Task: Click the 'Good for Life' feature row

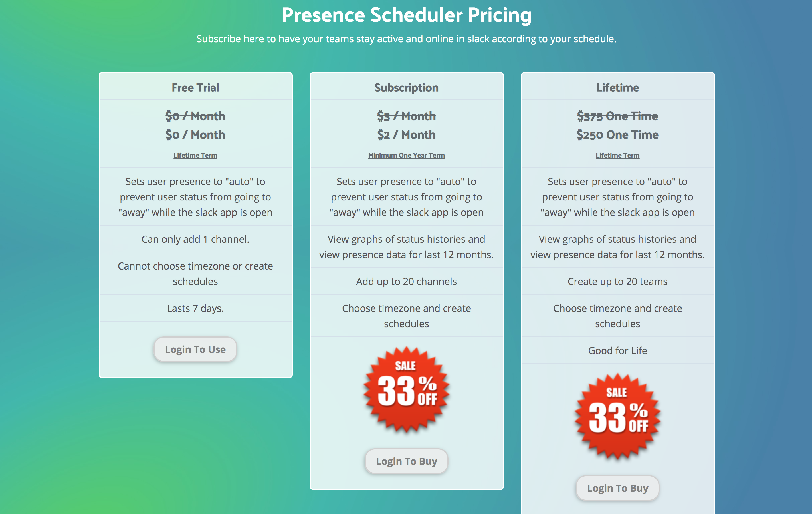Action: pos(617,350)
